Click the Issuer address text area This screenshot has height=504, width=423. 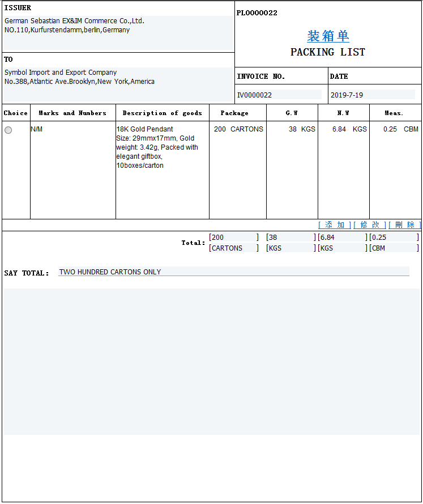(x=118, y=33)
